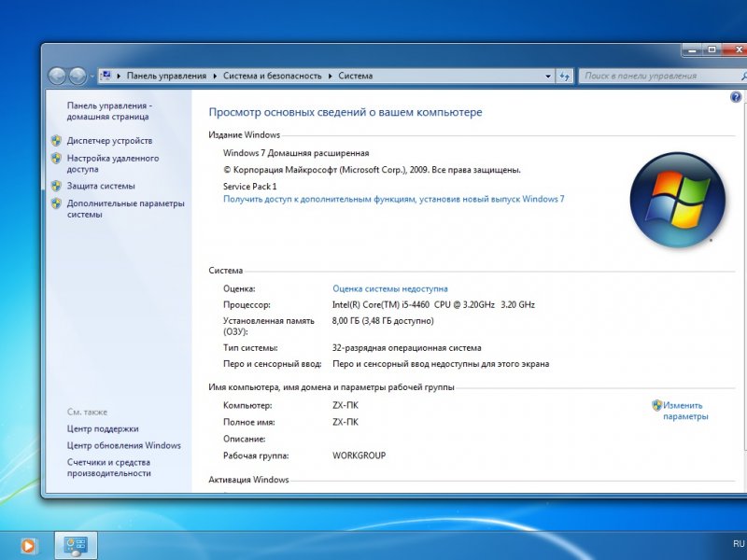Open 'Счетчики и средства производительности' link

click(108, 468)
